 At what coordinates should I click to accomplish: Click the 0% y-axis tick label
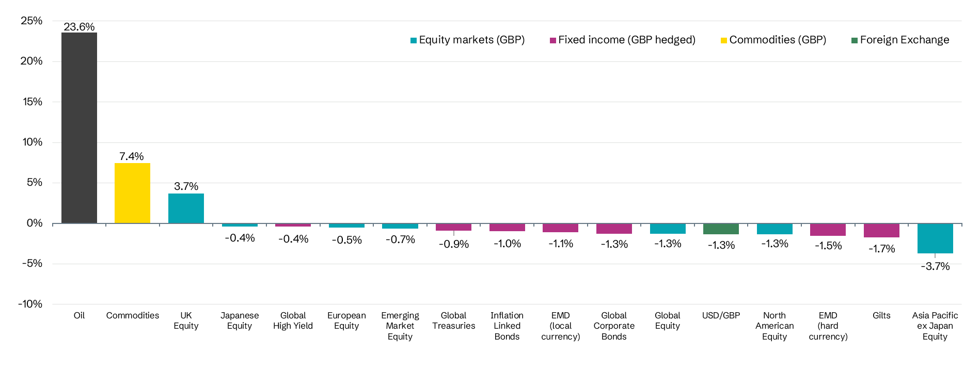[35, 223]
